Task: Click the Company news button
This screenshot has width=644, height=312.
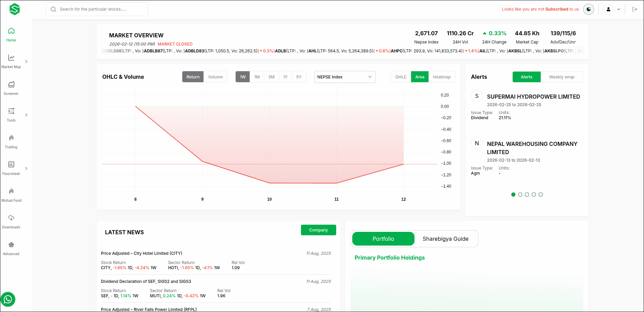Action: [318, 230]
